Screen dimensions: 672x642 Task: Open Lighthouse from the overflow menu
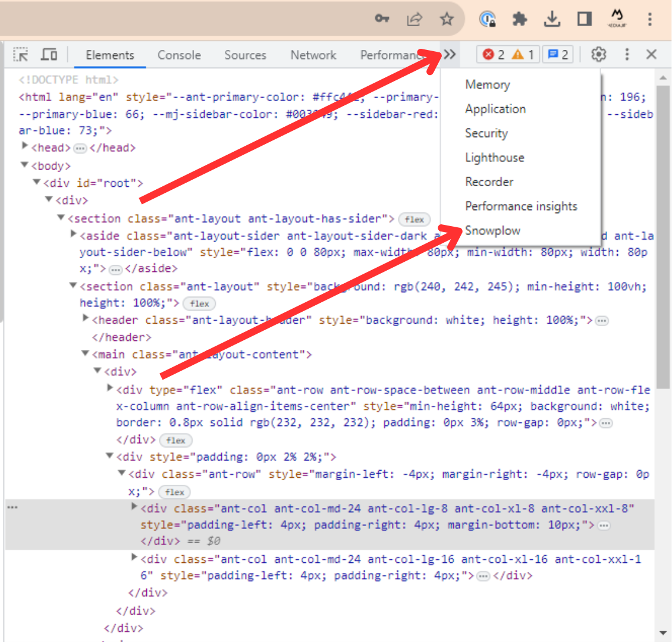click(x=494, y=157)
